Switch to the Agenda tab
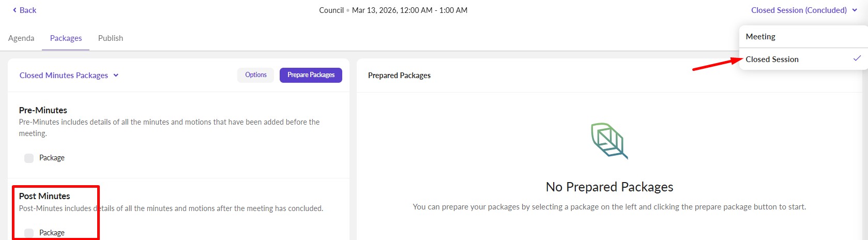The width and height of the screenshot is (868, 240). (x=21, y=38)
